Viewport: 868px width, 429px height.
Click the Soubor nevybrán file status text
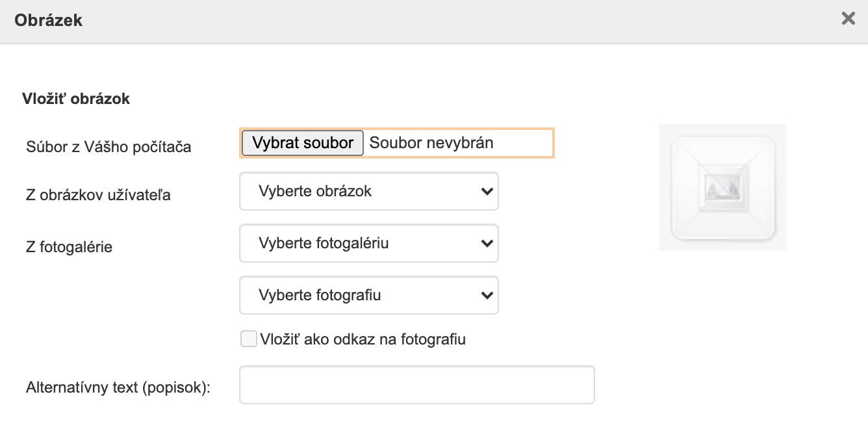click(x=431, y=143)
